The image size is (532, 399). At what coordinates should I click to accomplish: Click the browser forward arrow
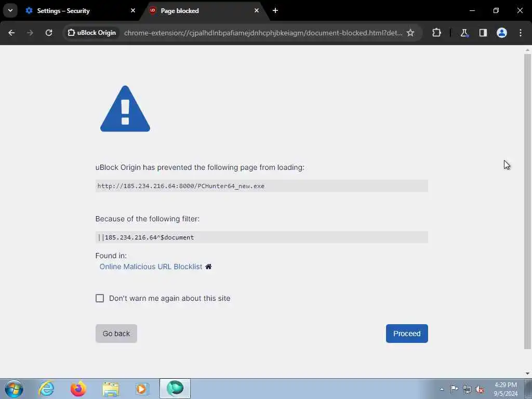(30, 33)
